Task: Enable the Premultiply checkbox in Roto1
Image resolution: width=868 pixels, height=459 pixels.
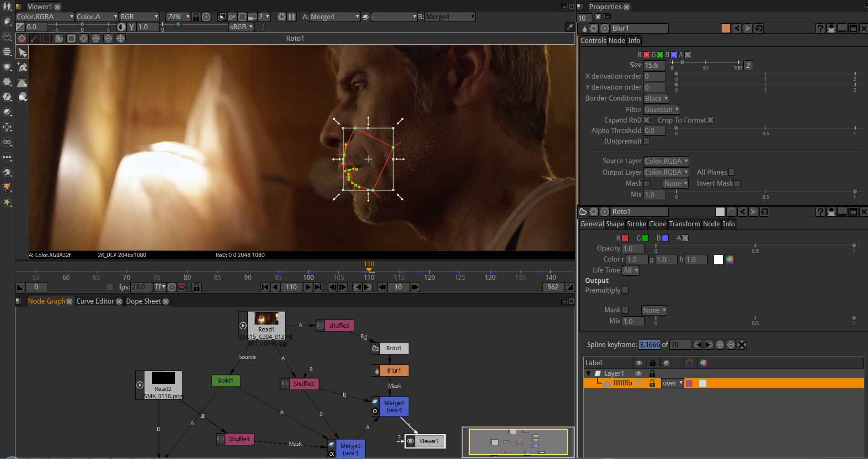Action: (625, 290)
